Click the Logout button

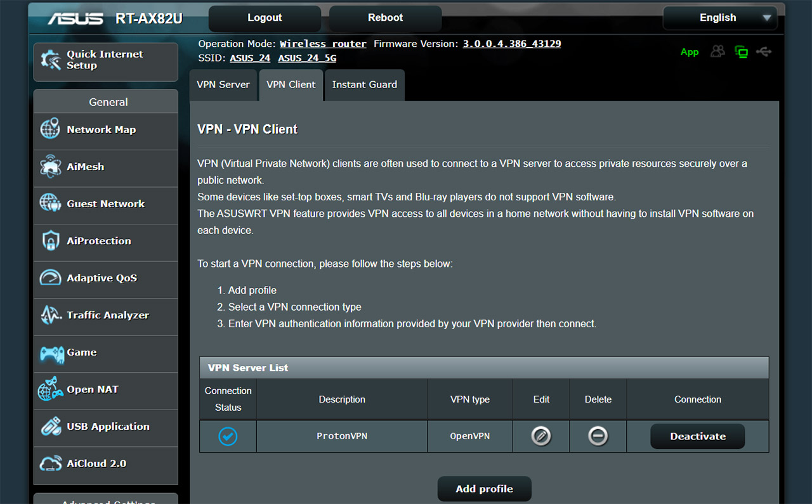[265, 18]
